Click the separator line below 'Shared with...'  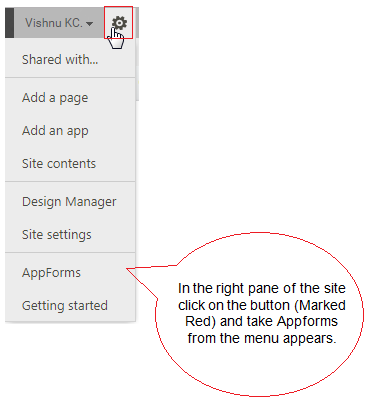click(70, 78)
